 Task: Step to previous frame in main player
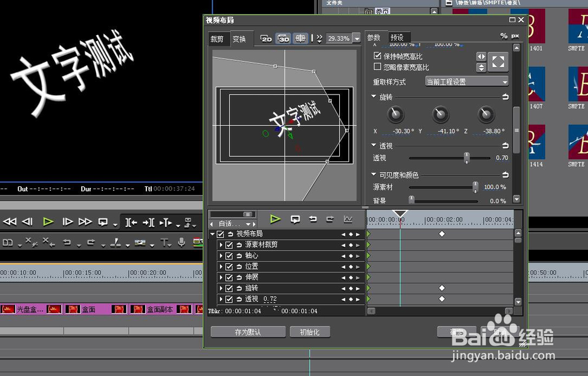(x=28, y=221)
